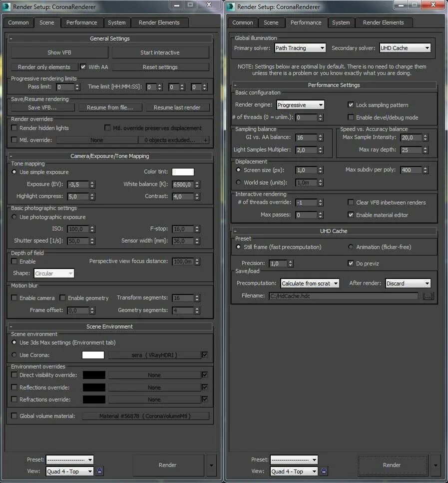Open the Render engine dropdown

coord(300,105)
